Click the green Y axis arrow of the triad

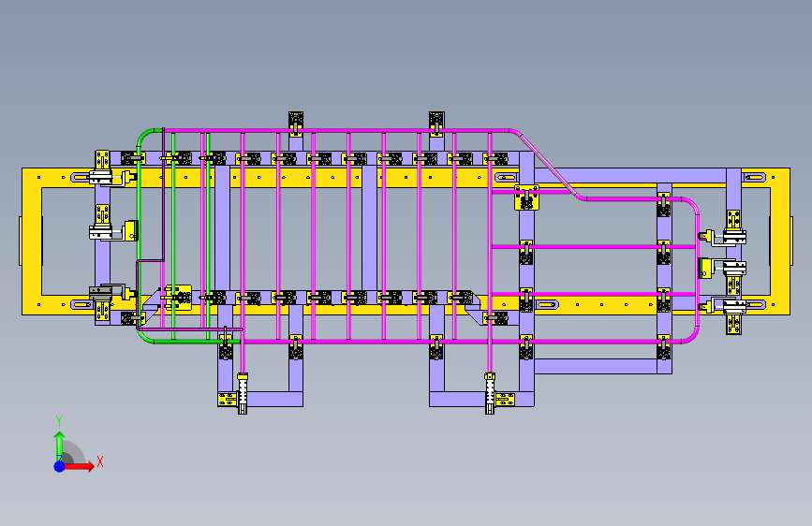pyautogui.click(x=60, y=446)
